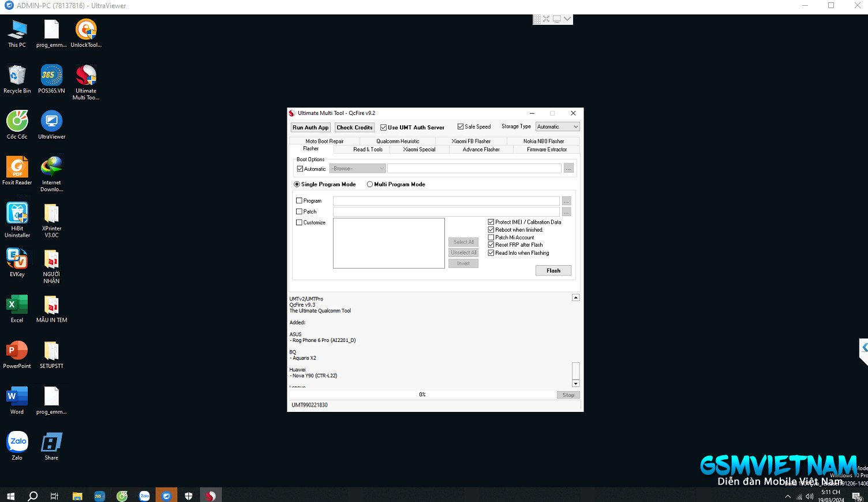868x502 pixels.
Task: Toggle Reset FRP after Flash
Action: pos(515,245)
